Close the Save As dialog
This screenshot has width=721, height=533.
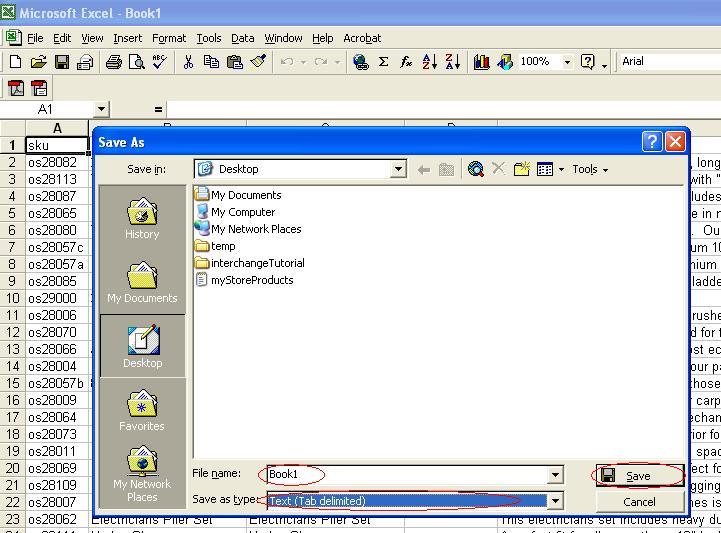(675, 142)
